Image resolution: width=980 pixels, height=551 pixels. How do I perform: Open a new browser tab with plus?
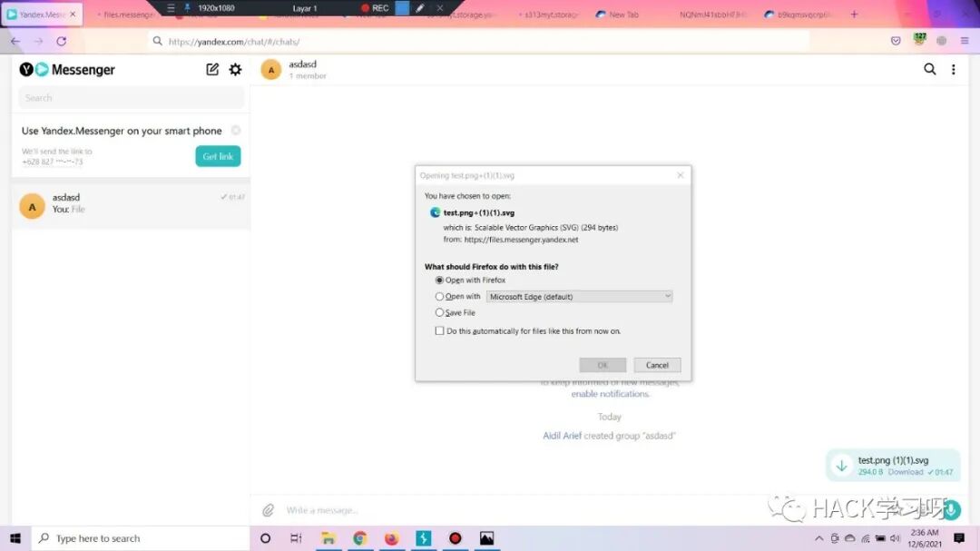pyautogui.click(x=854, y=14)
